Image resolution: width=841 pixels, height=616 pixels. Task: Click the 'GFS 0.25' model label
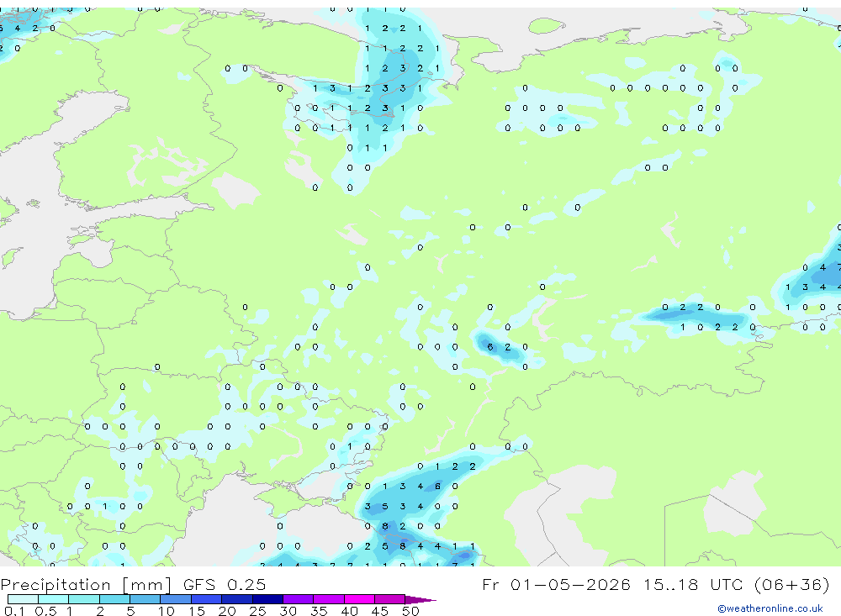225,584
